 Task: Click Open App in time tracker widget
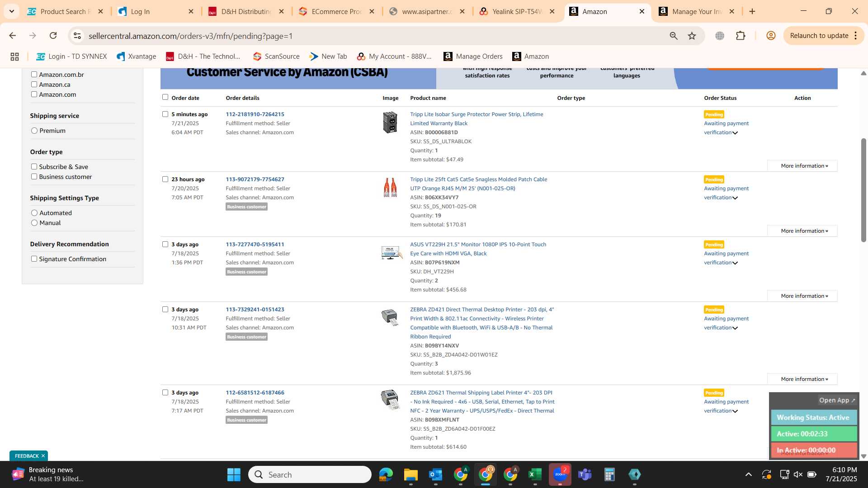[x=837, y=400]
